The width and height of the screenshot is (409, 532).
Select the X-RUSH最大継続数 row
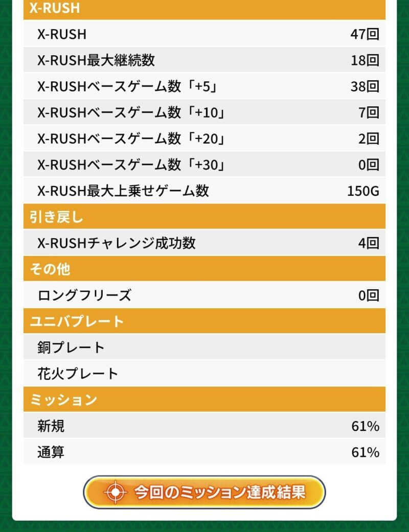(x=204, y=60)
